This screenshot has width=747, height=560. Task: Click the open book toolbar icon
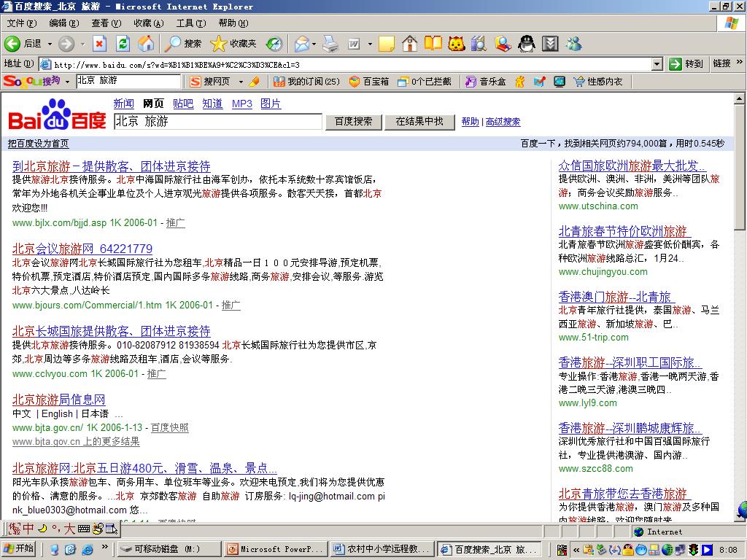[x=433, y=44]
